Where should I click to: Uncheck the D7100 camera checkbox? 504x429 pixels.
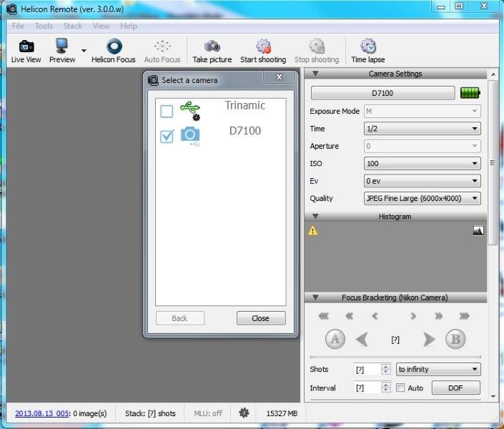click(x=167, y=137)
